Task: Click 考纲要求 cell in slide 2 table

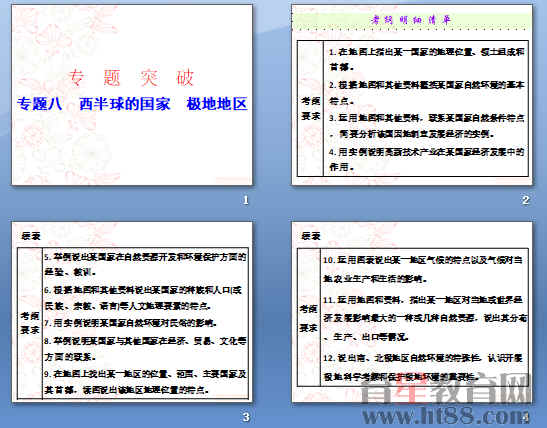Action: click(310, 108)
